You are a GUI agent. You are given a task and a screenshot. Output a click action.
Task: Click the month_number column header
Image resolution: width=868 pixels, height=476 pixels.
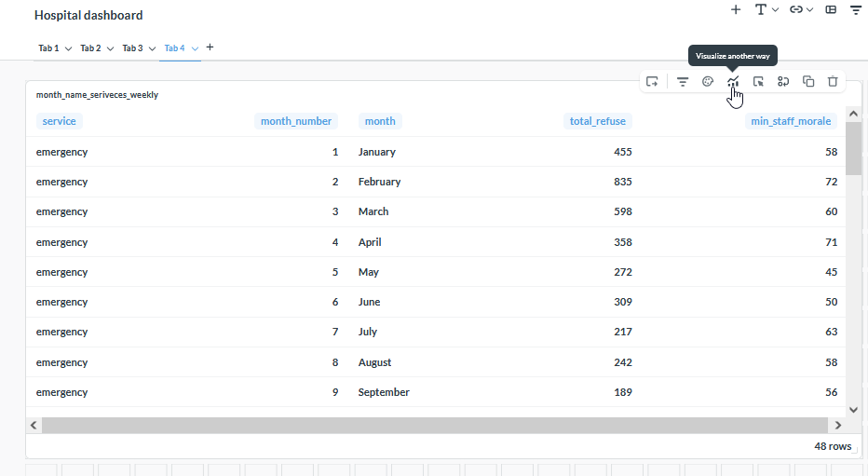click(x=296, y=121)
